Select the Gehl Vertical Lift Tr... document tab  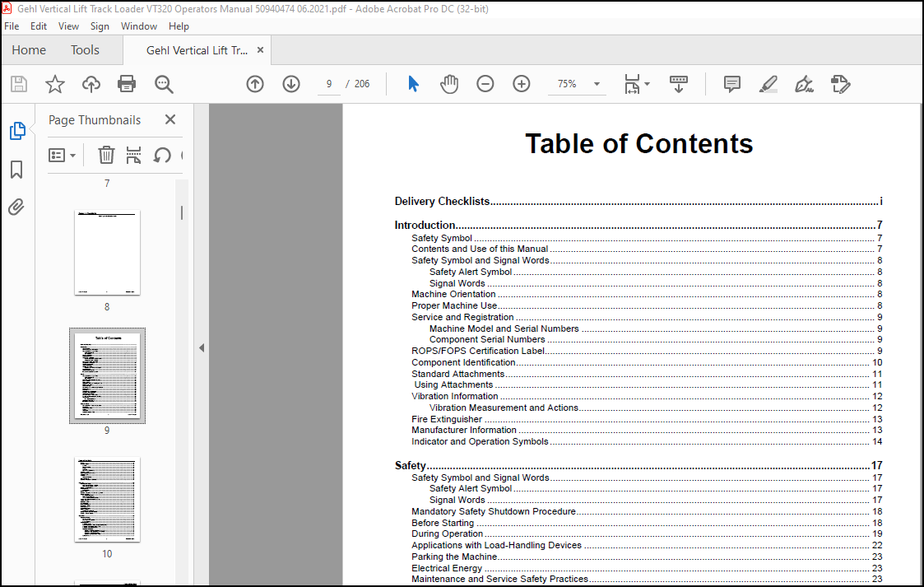pos(197,50)
